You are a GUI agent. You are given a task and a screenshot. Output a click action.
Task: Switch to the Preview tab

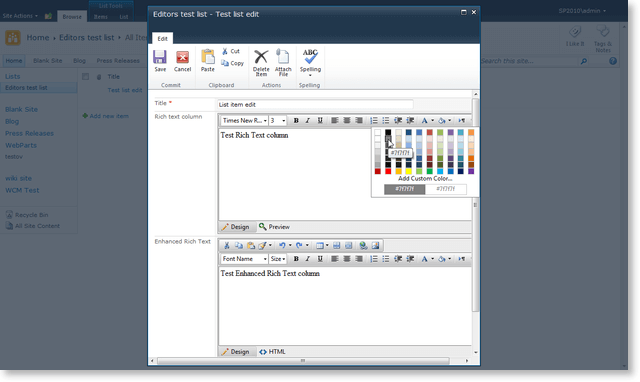pos(275,227)
